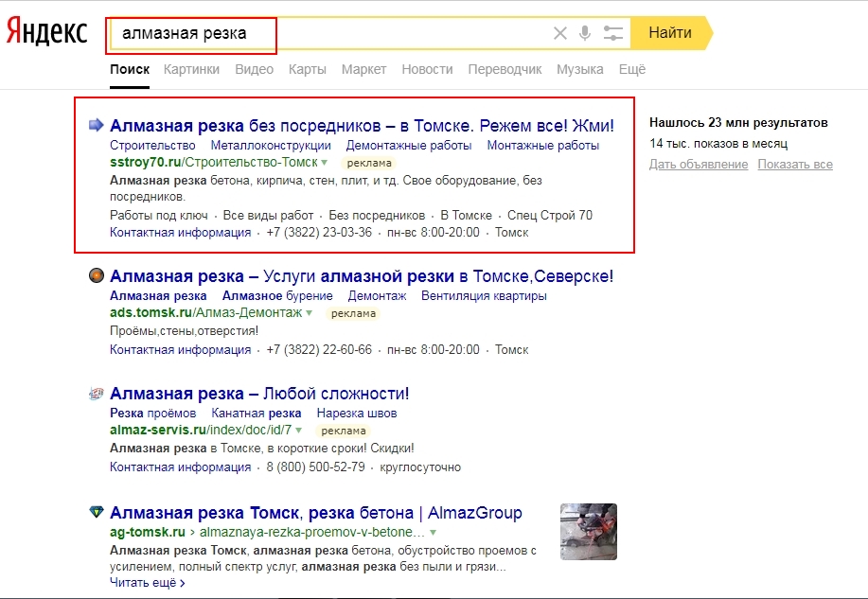Select phone number +7 (3822) 23-03-36

coord(319,233)
